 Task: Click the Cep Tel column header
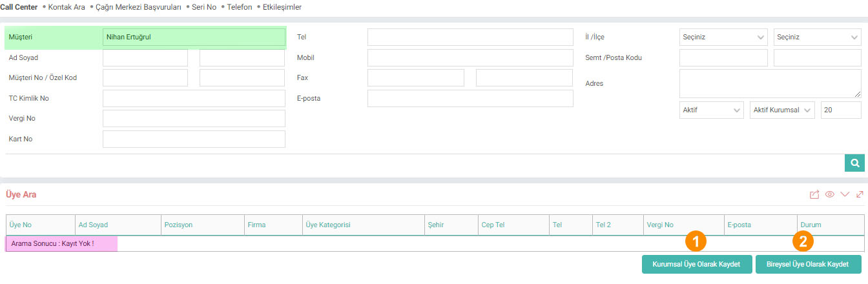513,225
